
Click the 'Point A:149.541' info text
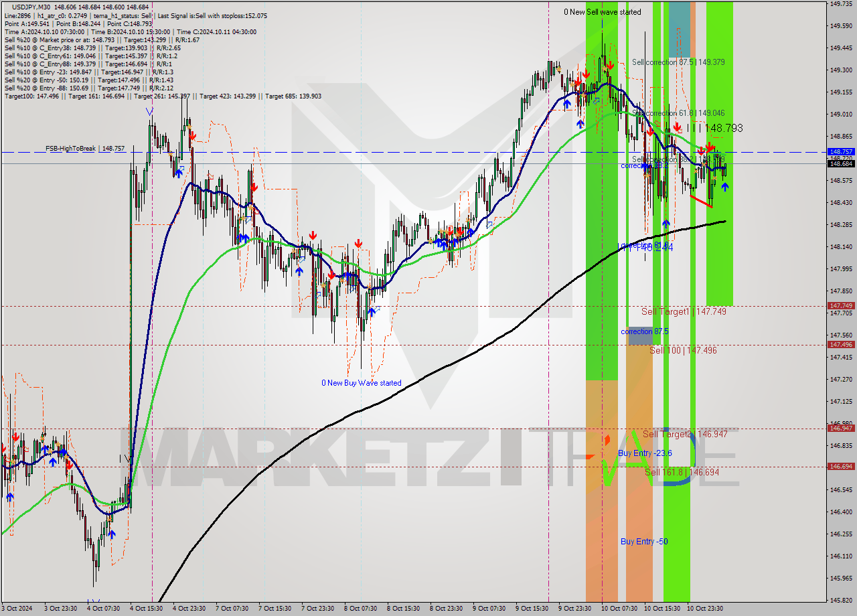[26, 23]
